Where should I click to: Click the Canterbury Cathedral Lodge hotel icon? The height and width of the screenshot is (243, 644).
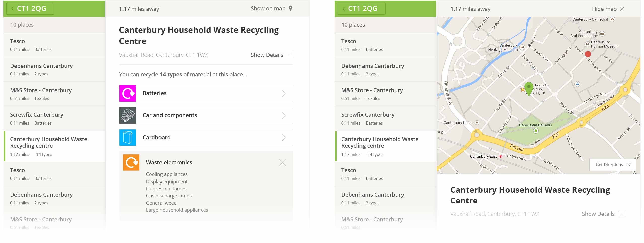(602, 34)
